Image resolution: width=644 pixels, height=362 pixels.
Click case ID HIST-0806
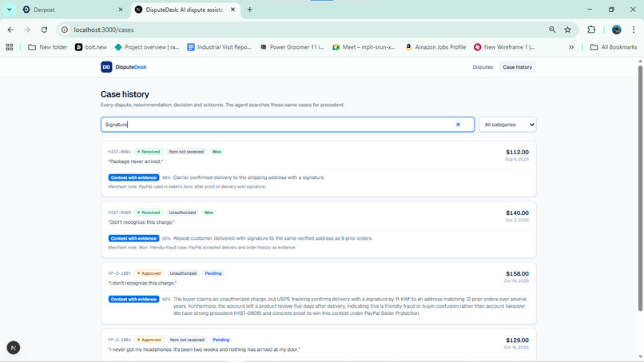[120, 213]
